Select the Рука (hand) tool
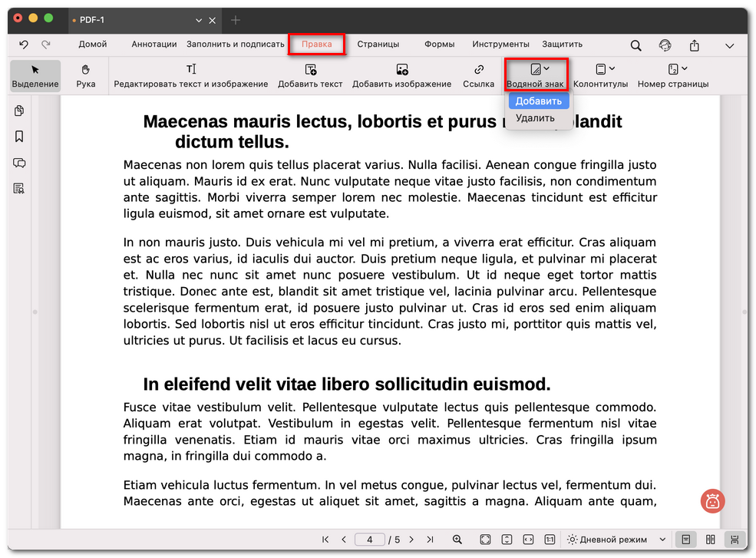Screen dimensions: 756x558 [x=86, y=75]
